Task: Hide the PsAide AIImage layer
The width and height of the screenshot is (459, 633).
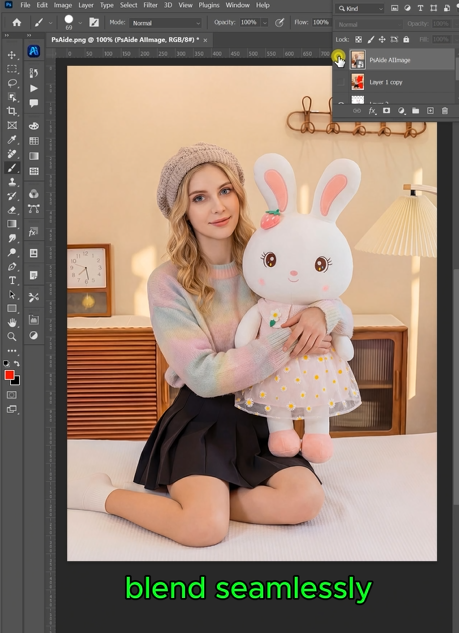Action: point(340,60)
